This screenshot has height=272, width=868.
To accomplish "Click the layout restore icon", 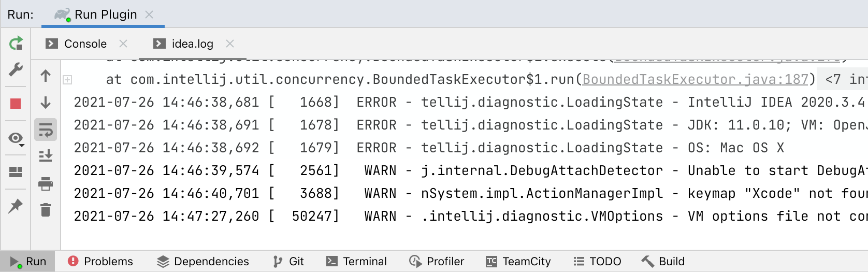I will [16, 172].
